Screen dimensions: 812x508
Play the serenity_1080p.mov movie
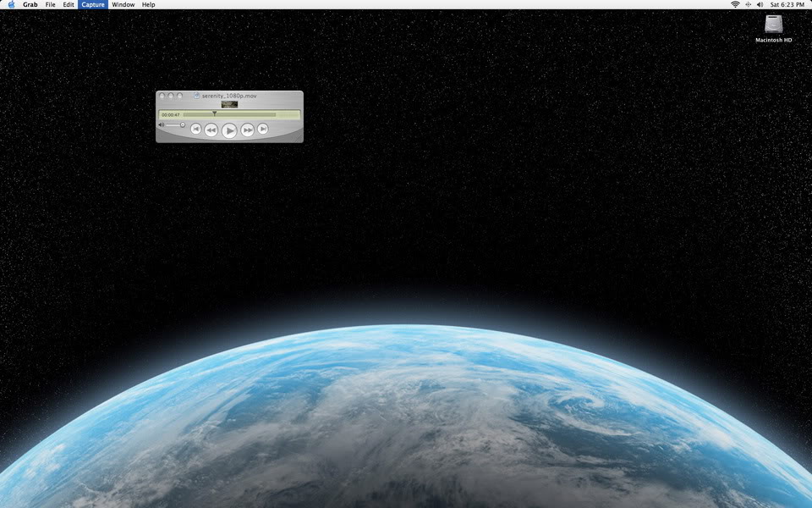(229, 130)
